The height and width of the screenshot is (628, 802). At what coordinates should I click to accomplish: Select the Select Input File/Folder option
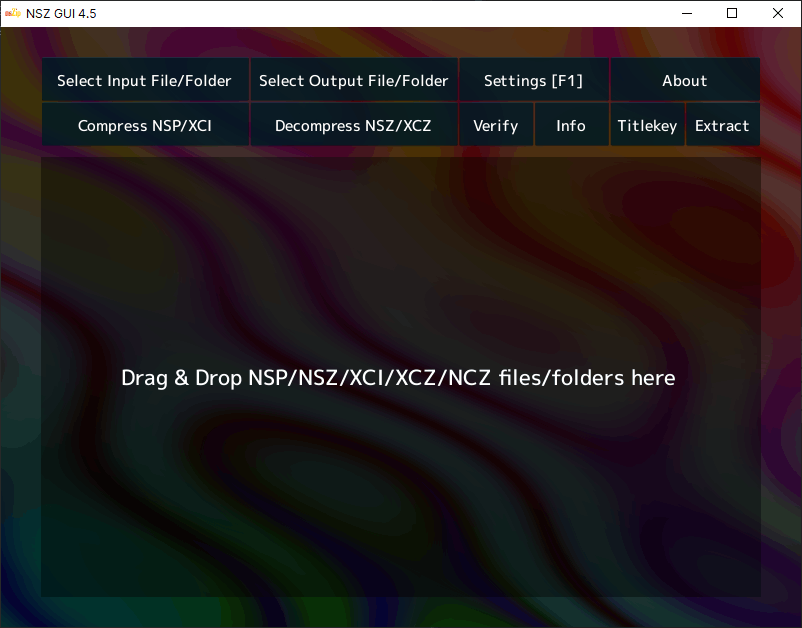pos(145,80)
